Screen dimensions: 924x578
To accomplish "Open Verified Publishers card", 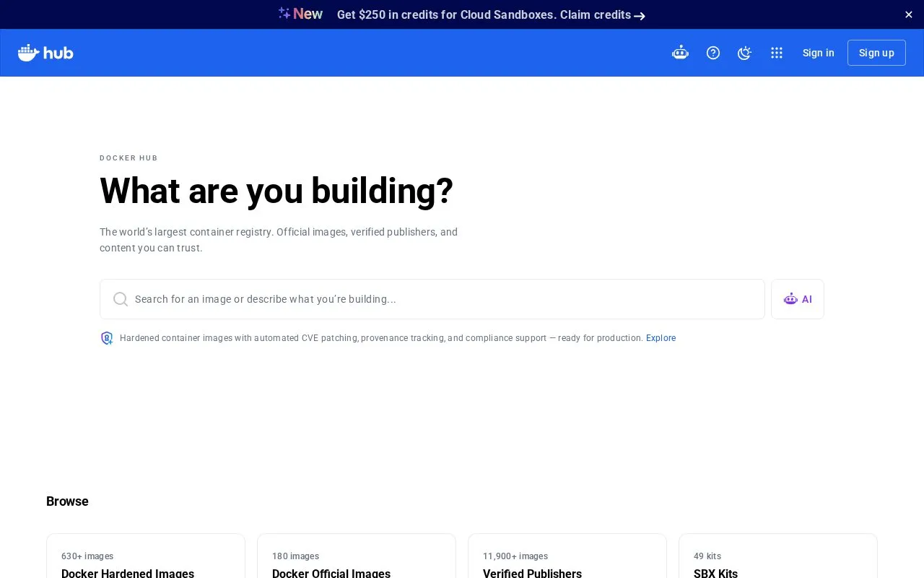I will pos(567,556).
